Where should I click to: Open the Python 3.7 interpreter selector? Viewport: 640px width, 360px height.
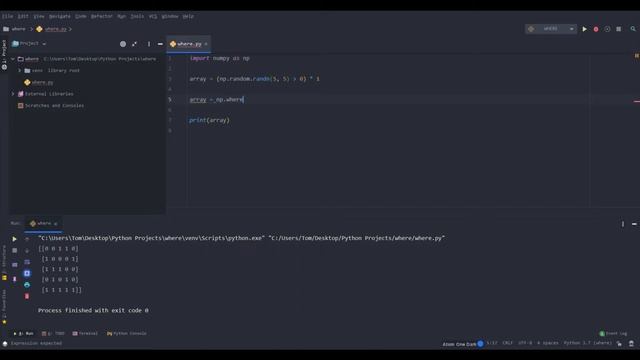pos(587,343)
